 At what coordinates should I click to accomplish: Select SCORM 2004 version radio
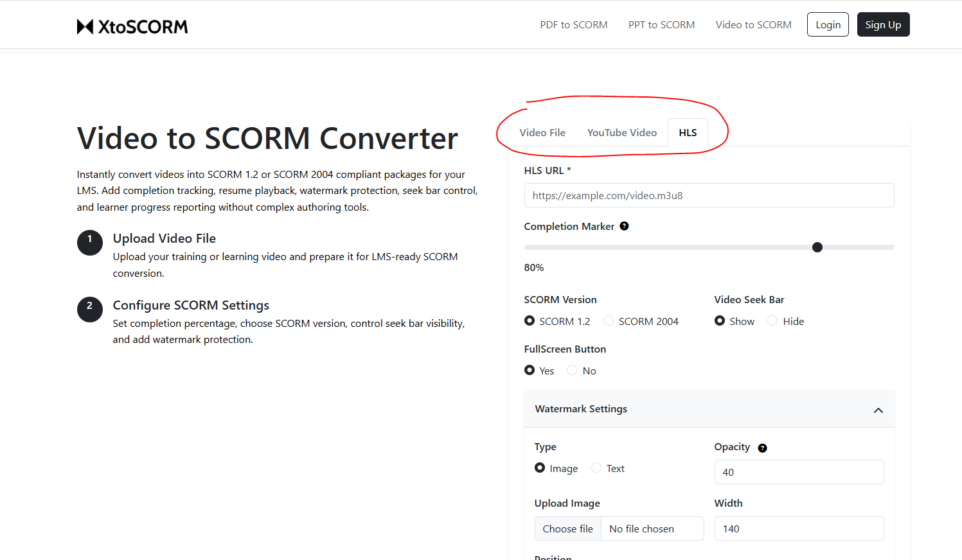(x=609, y=320)
